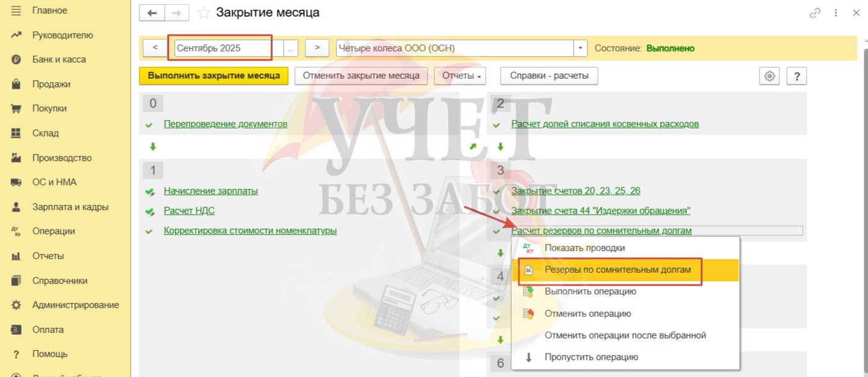
Task: Open the hamburger Главное menu icon
Action: click(17, 11)
